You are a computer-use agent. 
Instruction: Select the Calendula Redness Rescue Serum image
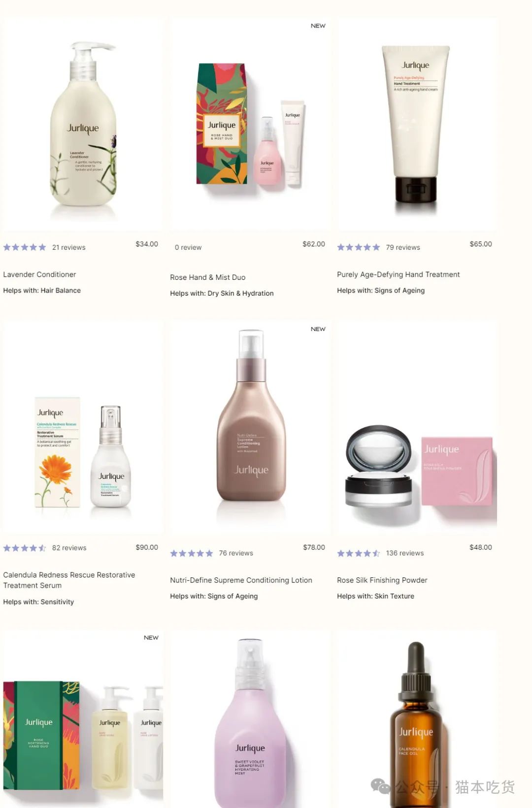(x=83, y=428)
